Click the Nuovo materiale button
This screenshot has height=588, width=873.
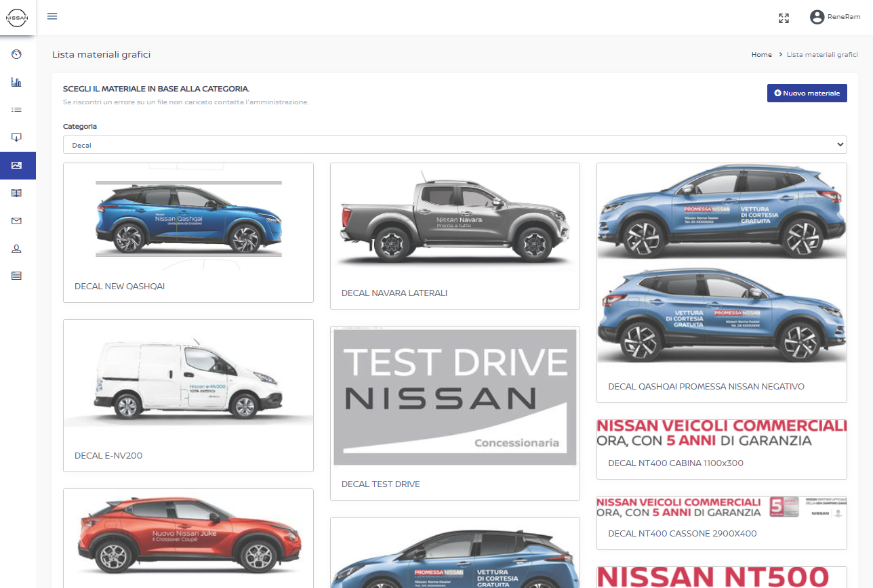pyautogui.click(x=807, y=93)
